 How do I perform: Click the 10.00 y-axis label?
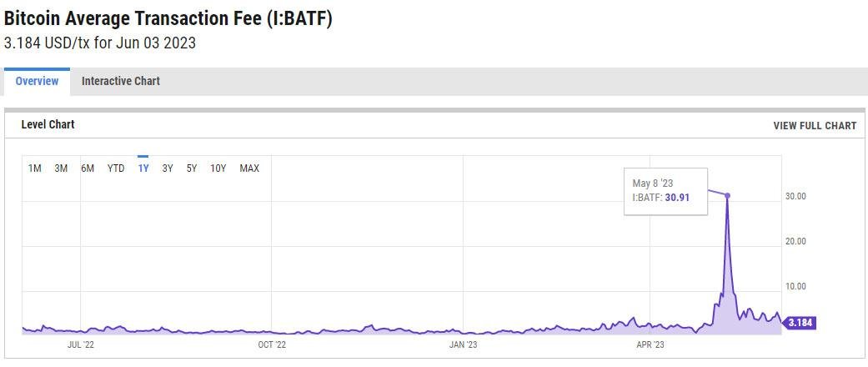click(x=796, y=286)
